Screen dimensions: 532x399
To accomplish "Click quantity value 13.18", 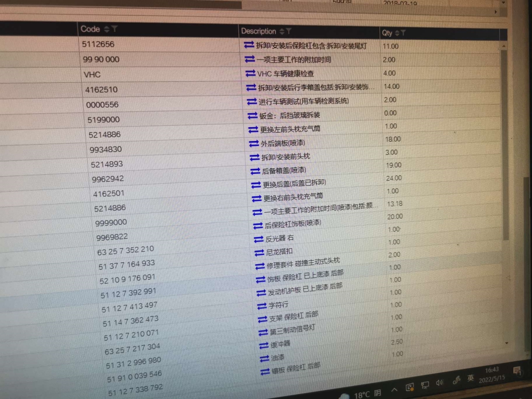I will (395, 204).
